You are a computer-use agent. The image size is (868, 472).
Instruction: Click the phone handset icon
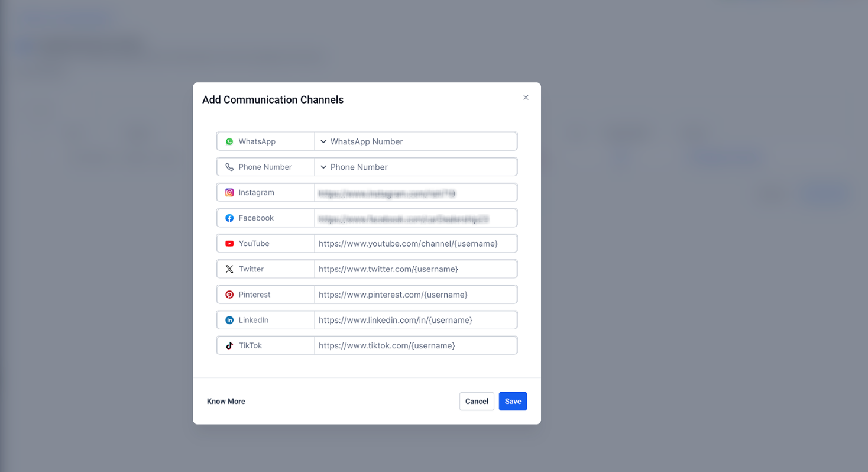point(229,167)
